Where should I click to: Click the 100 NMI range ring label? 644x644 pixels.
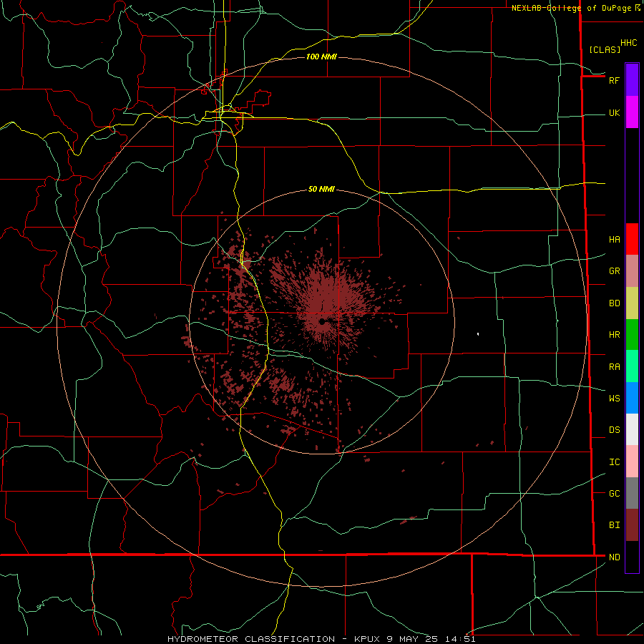point(321,57)
